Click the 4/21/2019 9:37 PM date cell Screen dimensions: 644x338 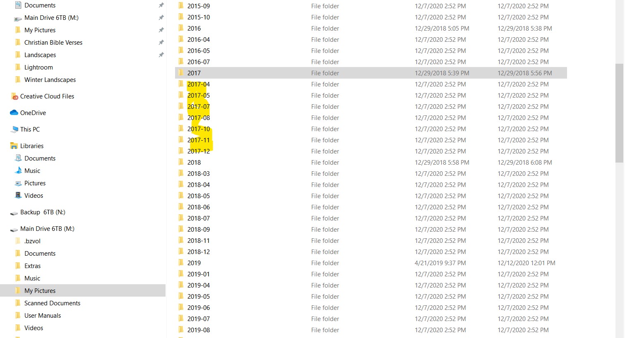click(x=440, y=263)
